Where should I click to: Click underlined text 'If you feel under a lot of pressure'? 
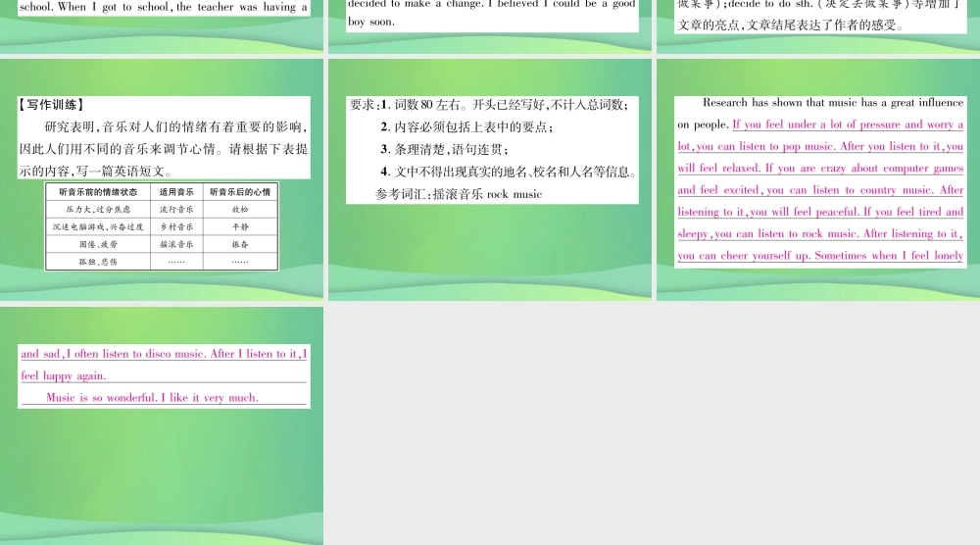(848, 124)
